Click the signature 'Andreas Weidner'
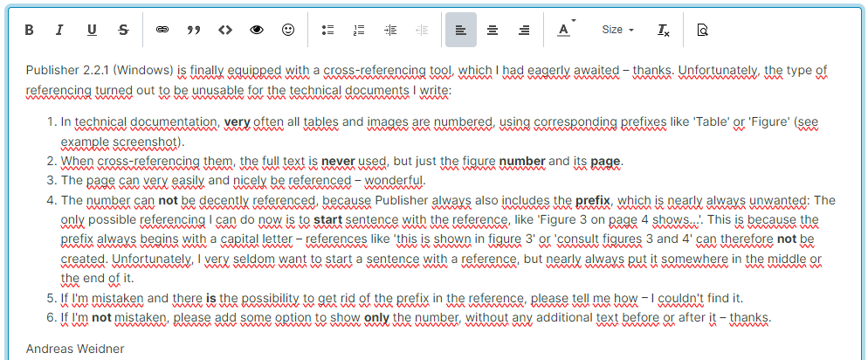 click(75, 349)
